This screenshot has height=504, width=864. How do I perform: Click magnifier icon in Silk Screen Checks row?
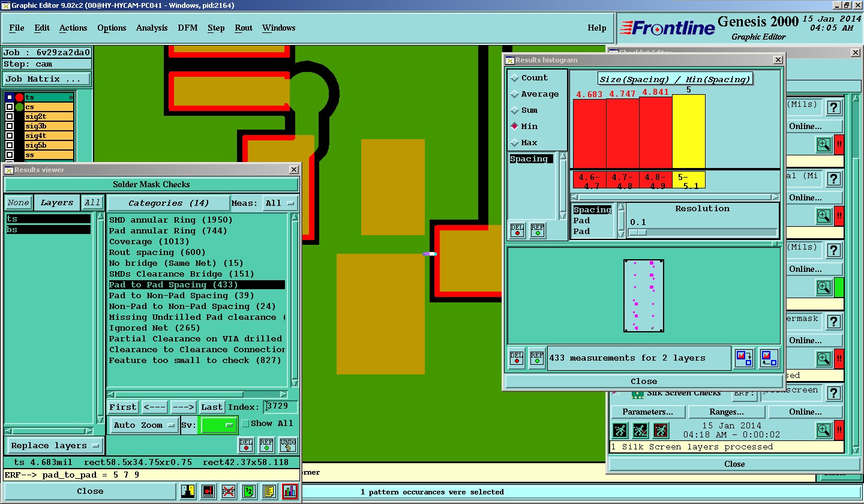[x=824, y=430]
